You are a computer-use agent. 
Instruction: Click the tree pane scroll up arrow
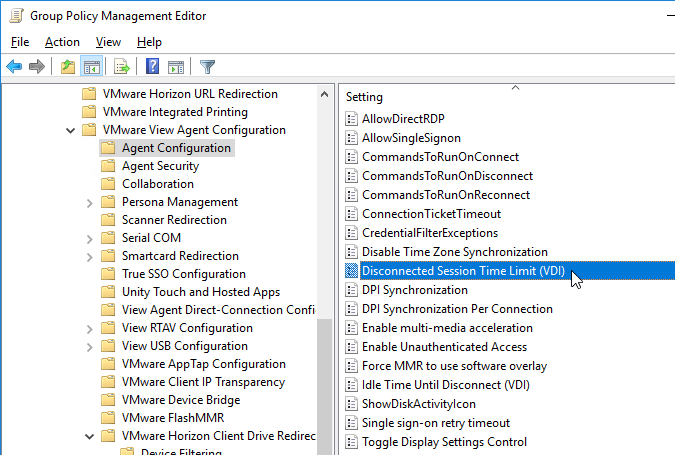click(325, 94)
